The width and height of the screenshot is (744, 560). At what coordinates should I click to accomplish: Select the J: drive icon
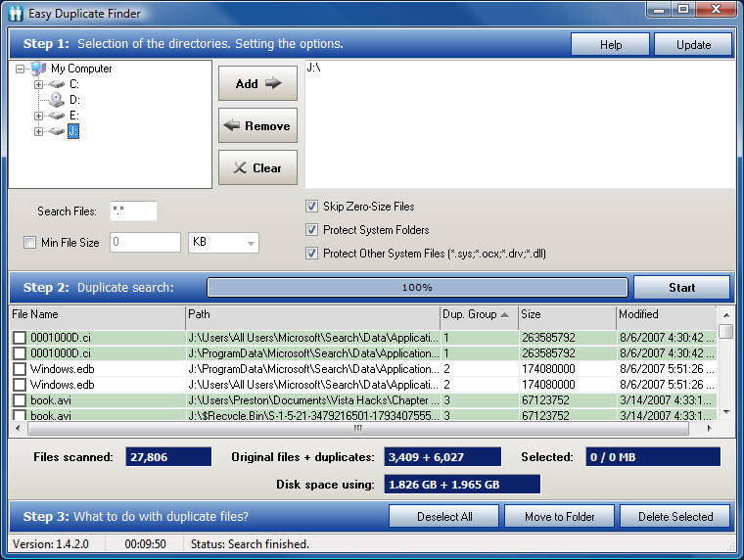pyautogui.click(x=57, y=131)
